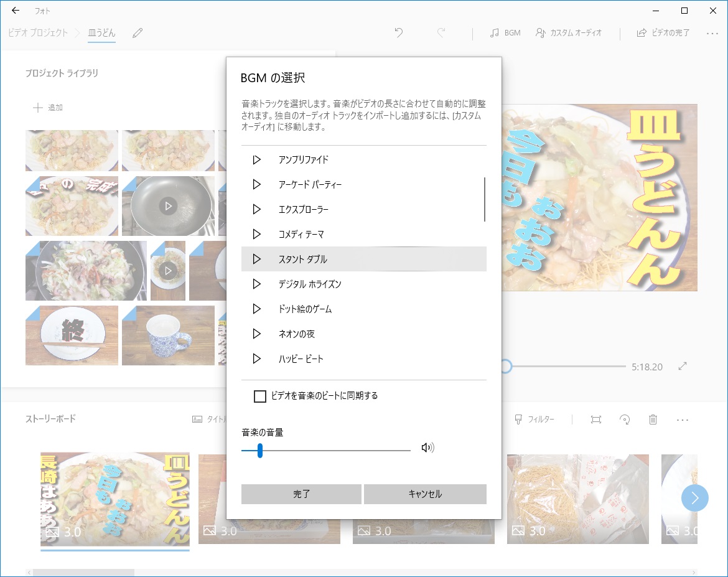Select the ドット絵のゲーム track name
This screenshot has width=728, height=577.
[x=305, y=309]
